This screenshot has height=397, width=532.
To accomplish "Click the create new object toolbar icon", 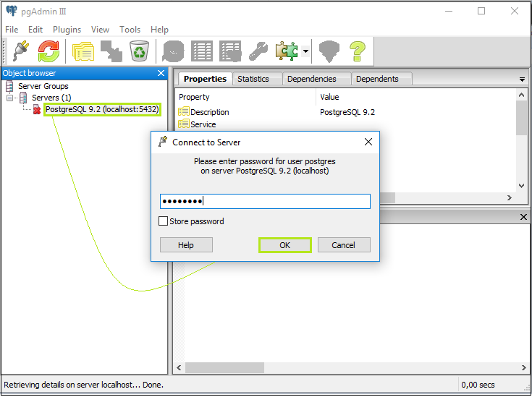I will [x=111, y=51].
